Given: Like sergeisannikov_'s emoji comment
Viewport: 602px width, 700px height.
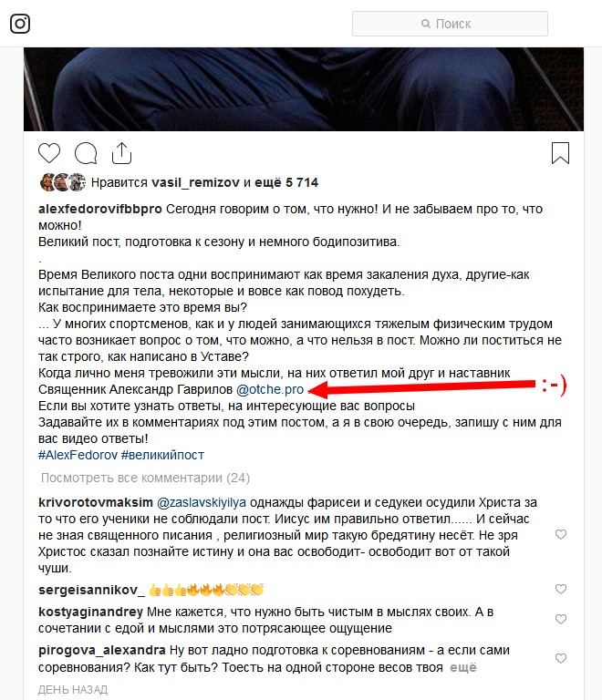Looking at the screenshot, I should pyautogui.click(x=560, y=589).
